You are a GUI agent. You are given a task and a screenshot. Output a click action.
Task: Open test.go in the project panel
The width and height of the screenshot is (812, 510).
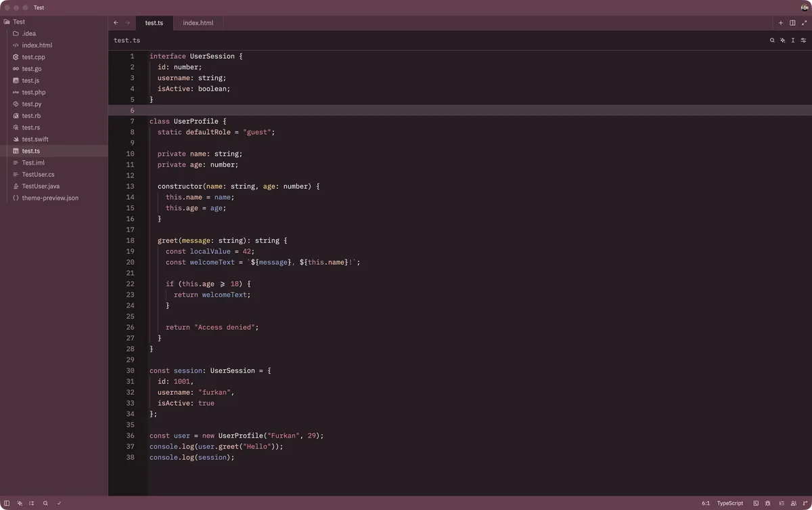coord(54,68)
